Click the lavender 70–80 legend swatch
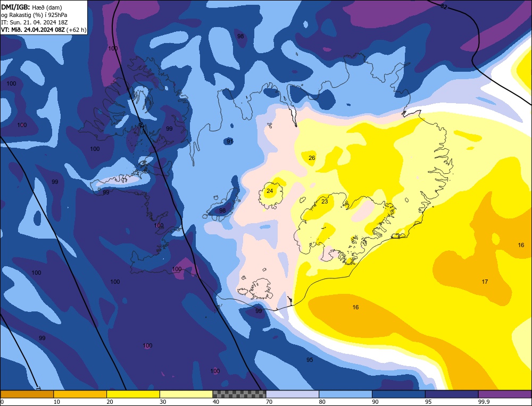532x406 pixels. point(293,394)
